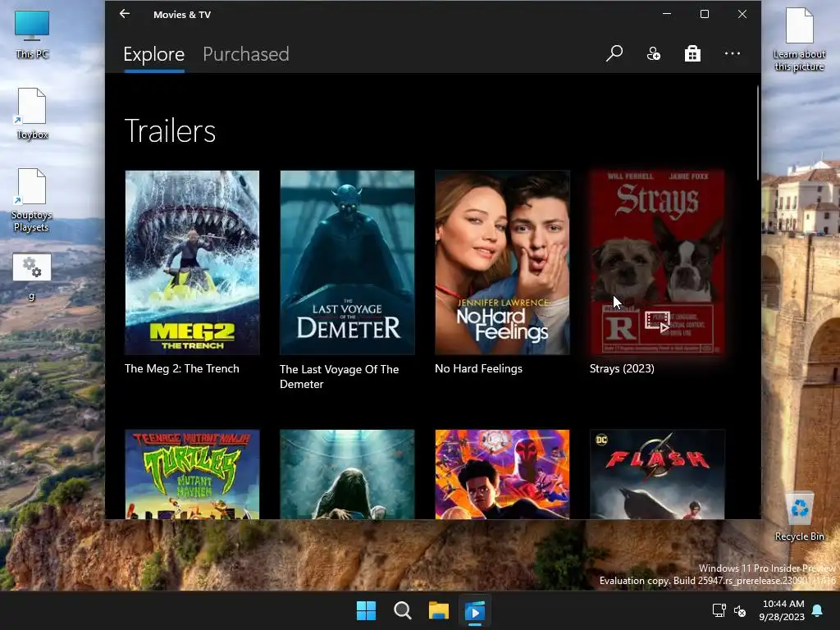Open the No Hard Feelings poster
The image size is (840, 630).
[x=502, y=262]
